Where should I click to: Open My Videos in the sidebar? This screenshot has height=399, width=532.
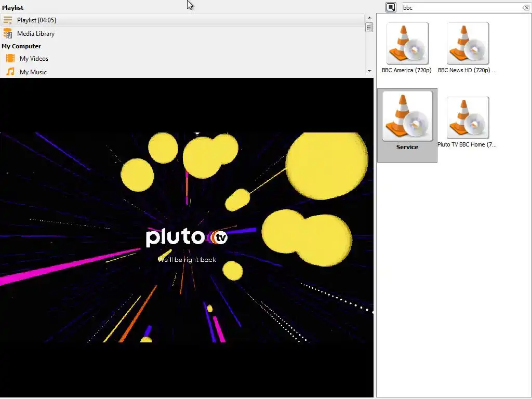pos(182,59)
